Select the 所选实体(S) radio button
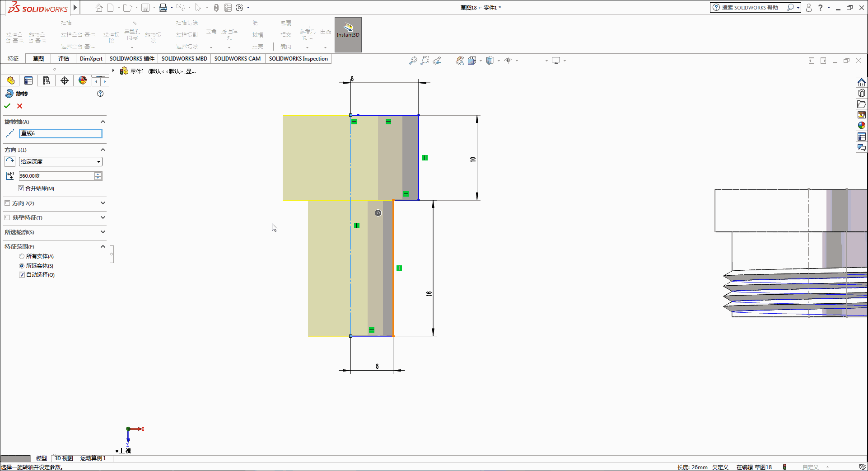This screenshot has height=471, width=868. coord(21,266)
